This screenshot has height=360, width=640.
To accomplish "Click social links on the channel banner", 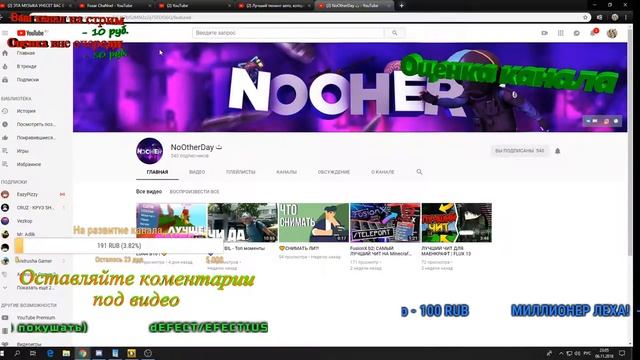I will (x=603, y=121).
